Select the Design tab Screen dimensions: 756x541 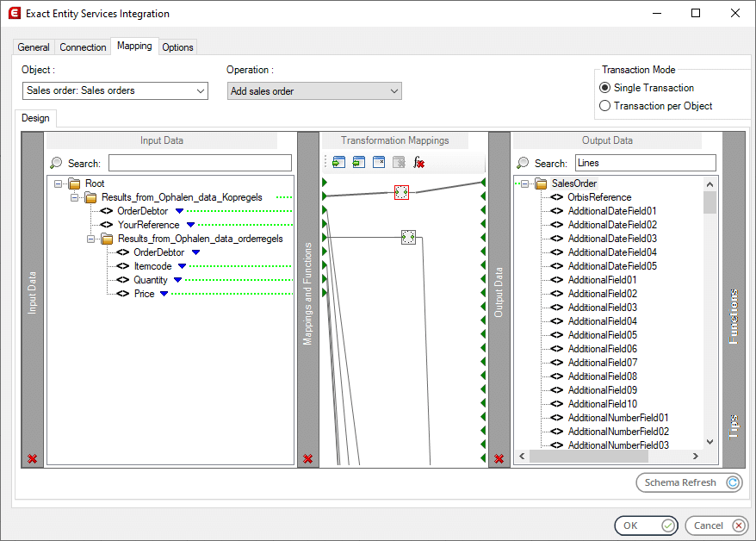coord(35,118)
